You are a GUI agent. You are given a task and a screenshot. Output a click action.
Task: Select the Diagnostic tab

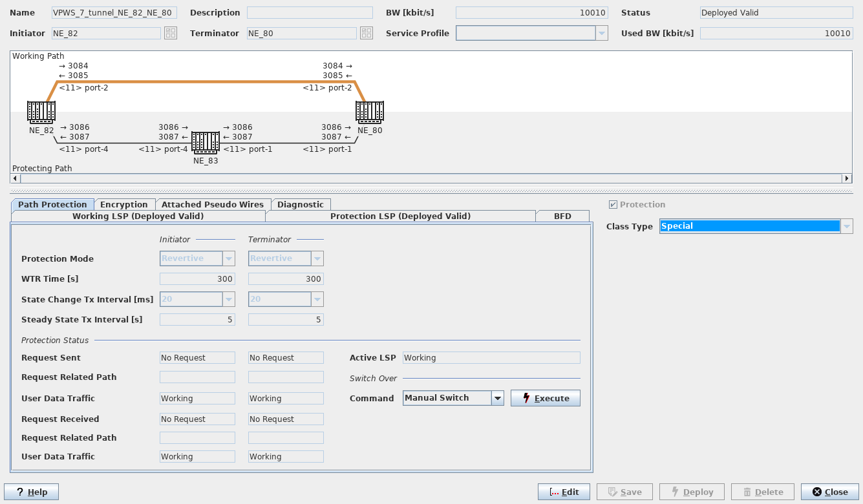click(x=300, y=205)
